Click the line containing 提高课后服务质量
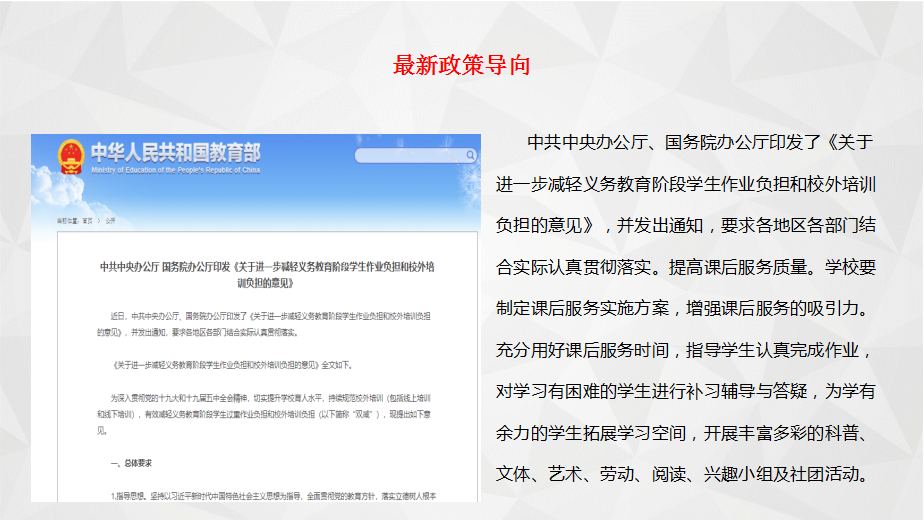This screenshot has width=924, height=521. tap(686, 267)
